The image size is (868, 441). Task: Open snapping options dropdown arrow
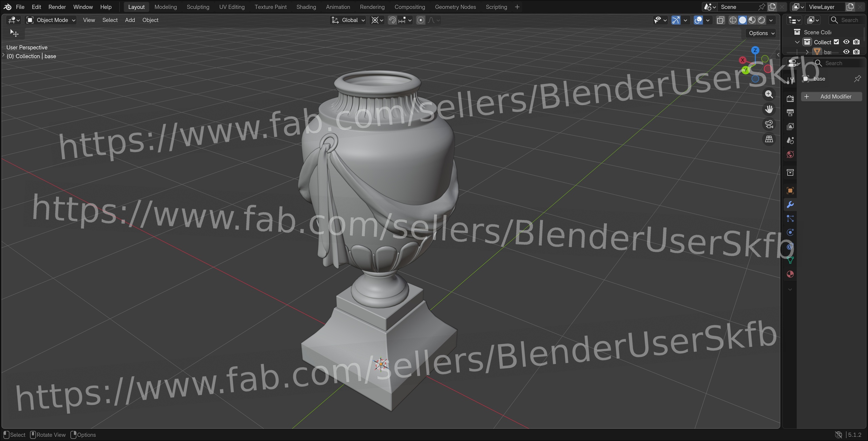[x=409, y=20]
